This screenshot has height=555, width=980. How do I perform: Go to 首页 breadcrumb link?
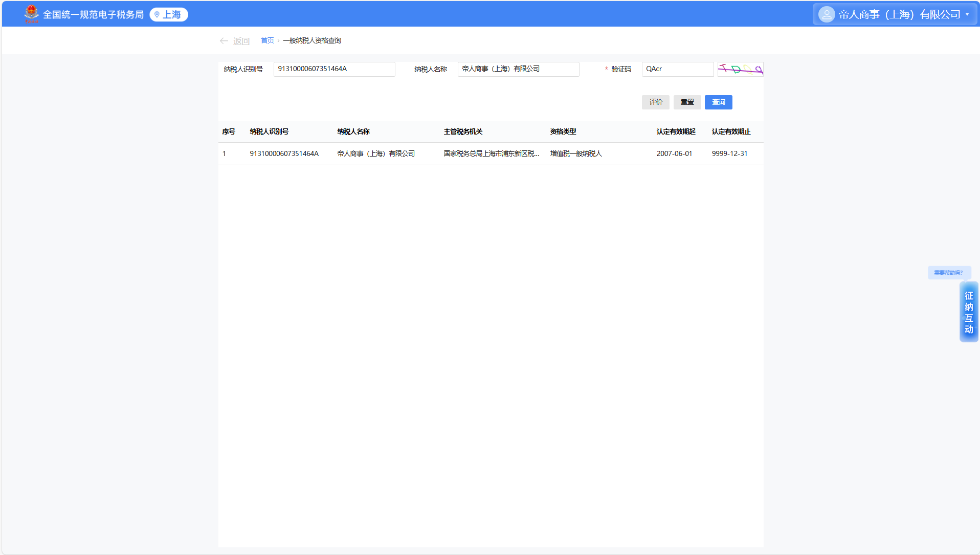267,41
